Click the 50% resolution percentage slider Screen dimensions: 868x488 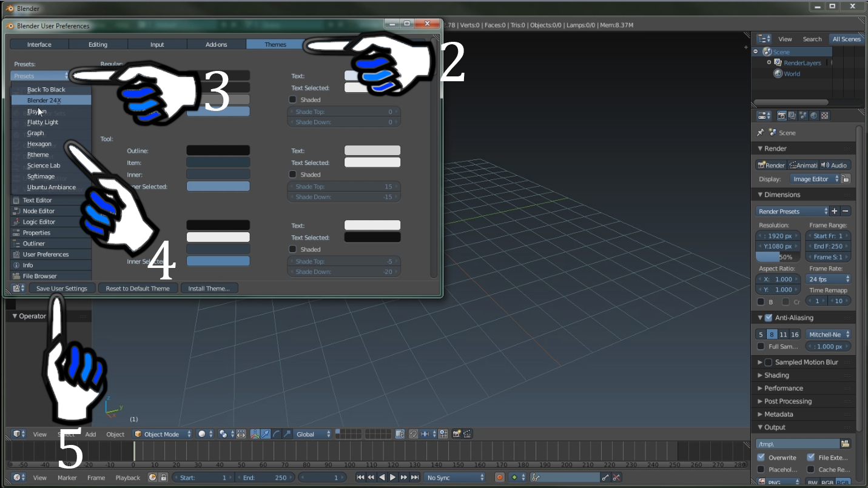779,257
